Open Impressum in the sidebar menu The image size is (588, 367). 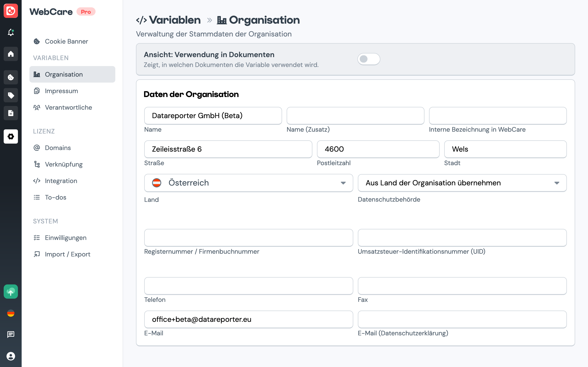coord(61,91)
